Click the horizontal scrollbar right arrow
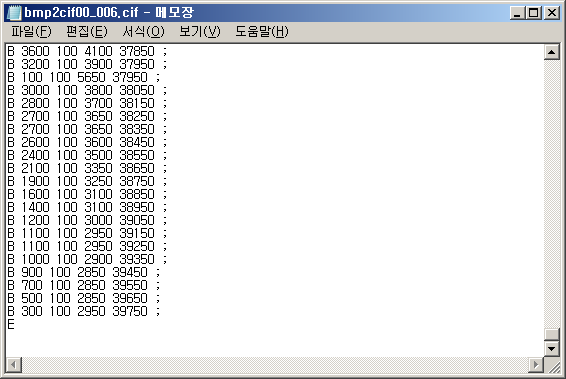Screen dimensions: 566x379 (536, 365)
